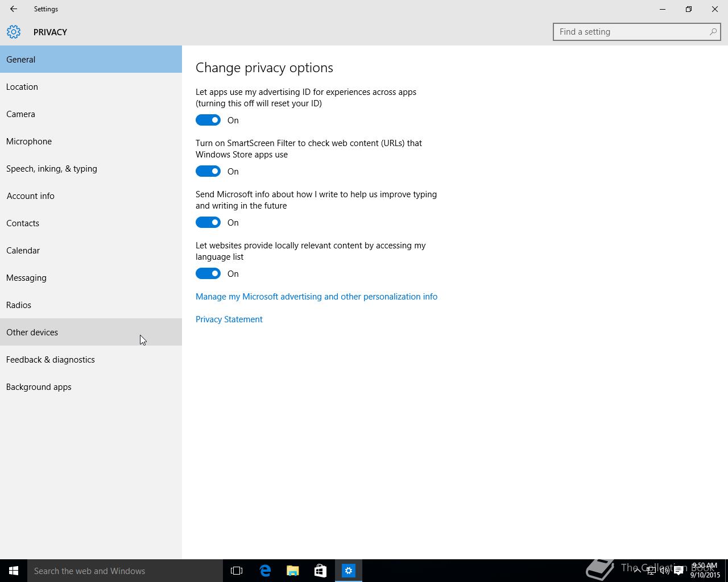Restore down the Settings window
The height and width of the screenshot is (582, 728).
pyautogui.click(x=689, y=9)
